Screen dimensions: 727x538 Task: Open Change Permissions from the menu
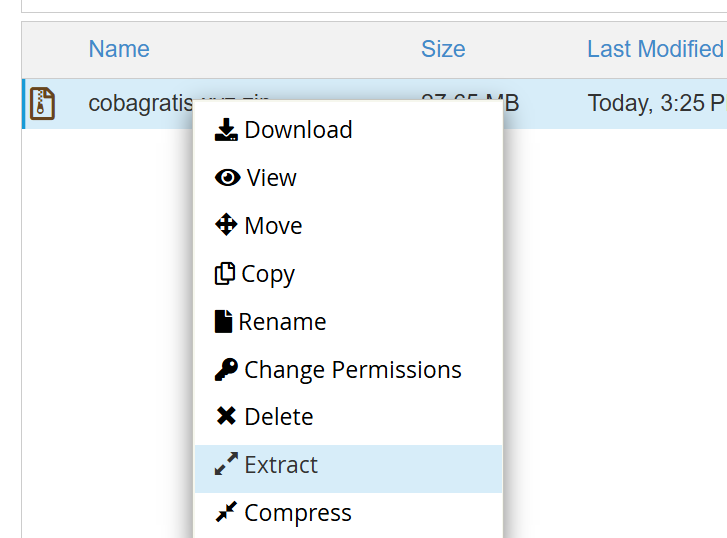352,370
